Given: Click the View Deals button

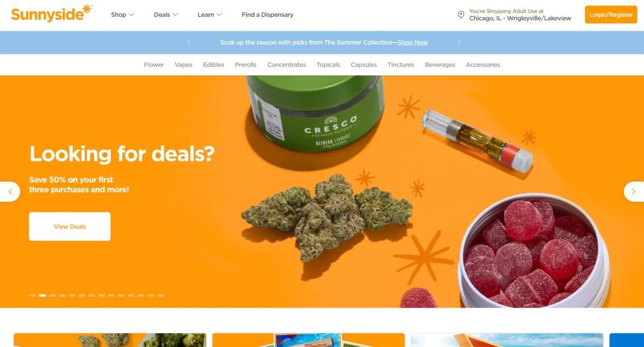Looking at the screenshot, I should (70, 226).
